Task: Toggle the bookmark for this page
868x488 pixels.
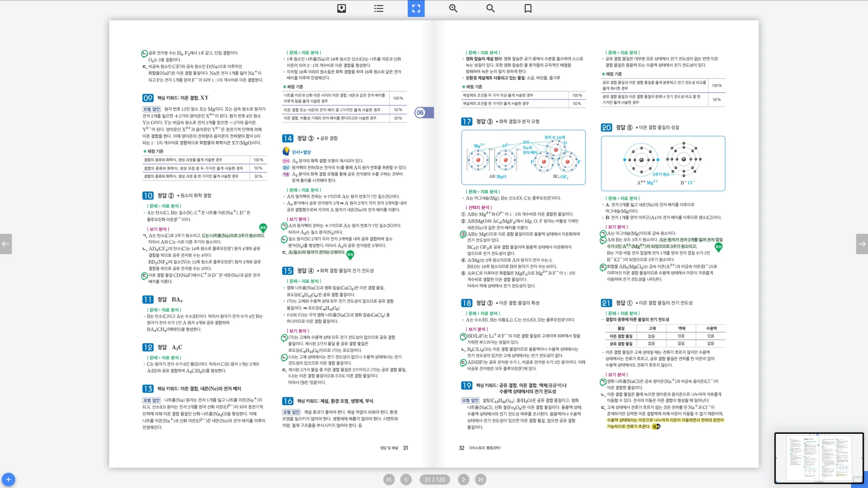Action: point(528,8)
